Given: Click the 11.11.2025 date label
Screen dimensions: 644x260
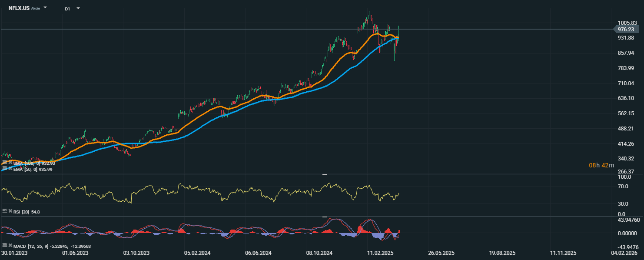Looking at the screenshot, I should pyautogui.click(x=564, y=253).
